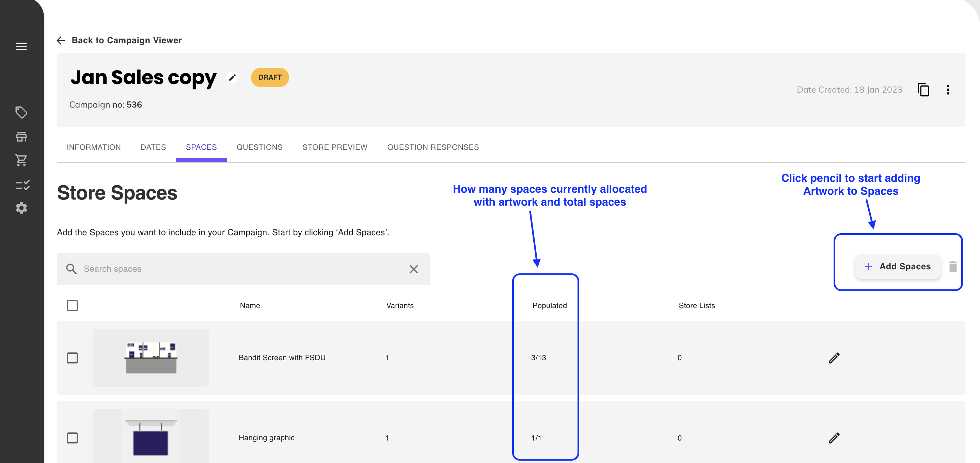Check the Bandit Screen with FSDU row
Viewport: 980px width, 463px height.
pyautogui.click(x=72, y=358)
